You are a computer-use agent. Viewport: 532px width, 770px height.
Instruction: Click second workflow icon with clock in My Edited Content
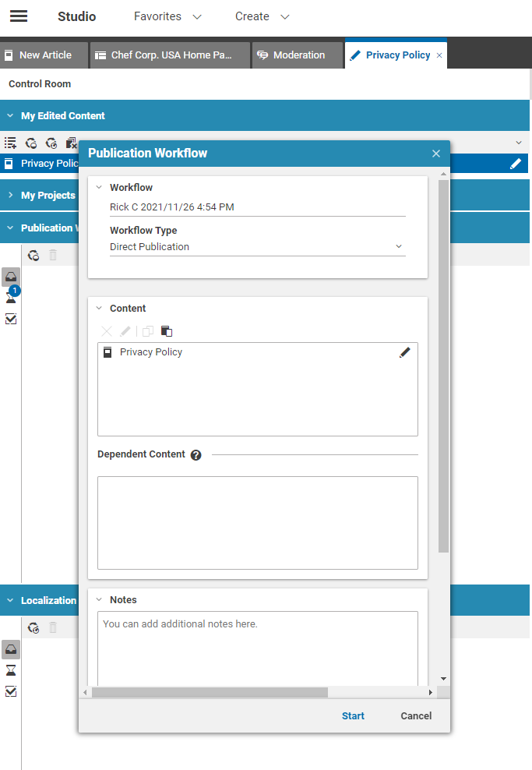[51, 143]
